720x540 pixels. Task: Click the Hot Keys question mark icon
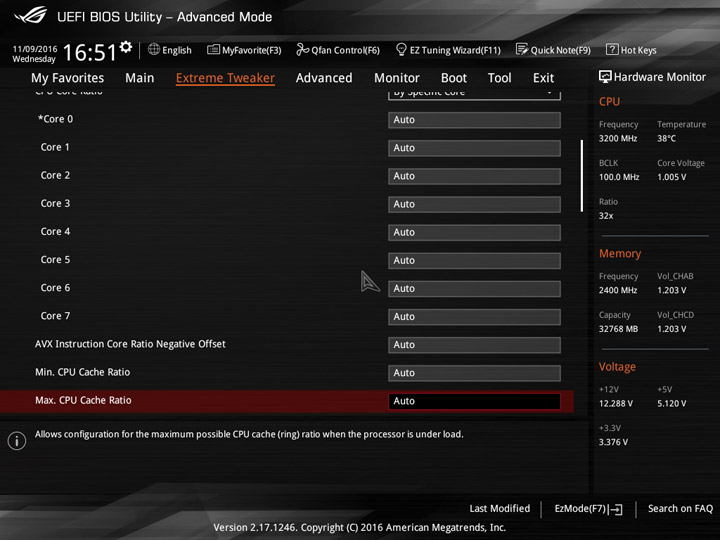(x=612, y=49)
